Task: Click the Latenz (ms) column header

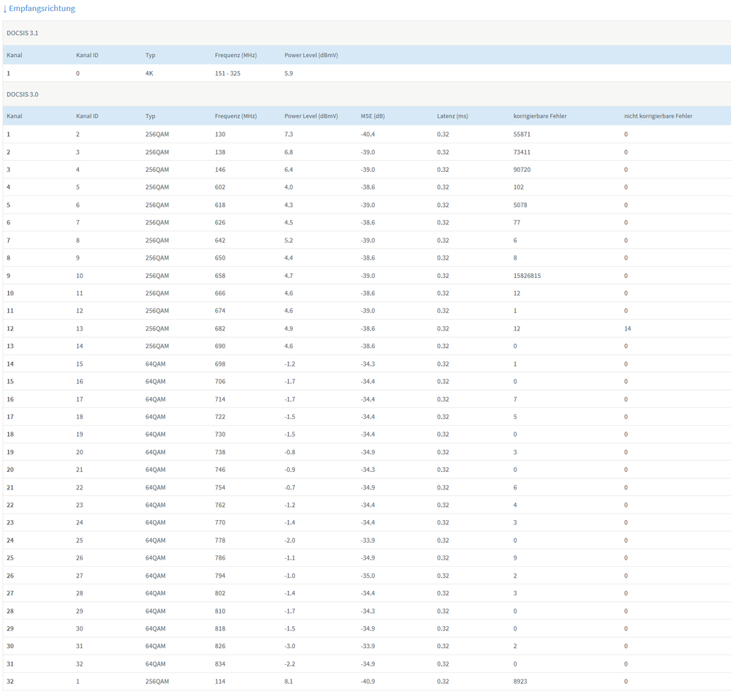Action: [x=452, y=116]
